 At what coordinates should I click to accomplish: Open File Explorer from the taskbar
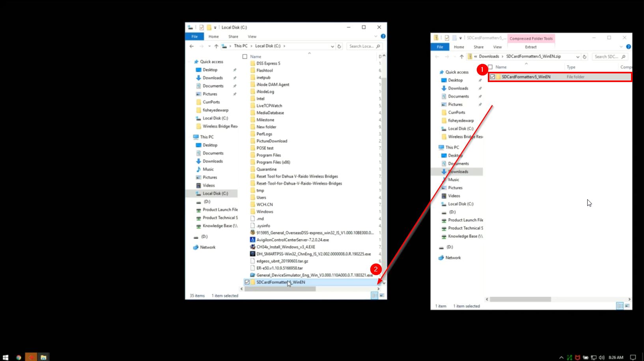(43, 357)
